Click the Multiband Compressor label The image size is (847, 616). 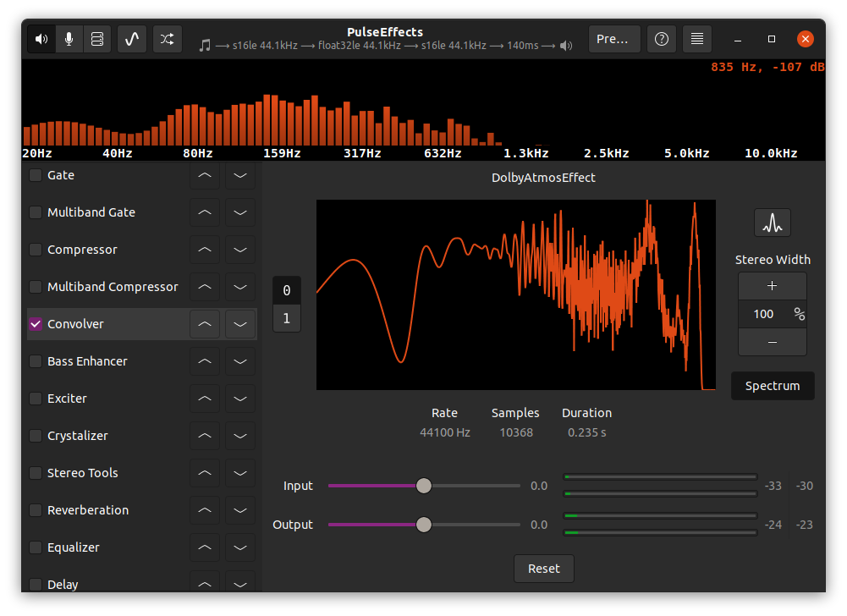(113, 287)
